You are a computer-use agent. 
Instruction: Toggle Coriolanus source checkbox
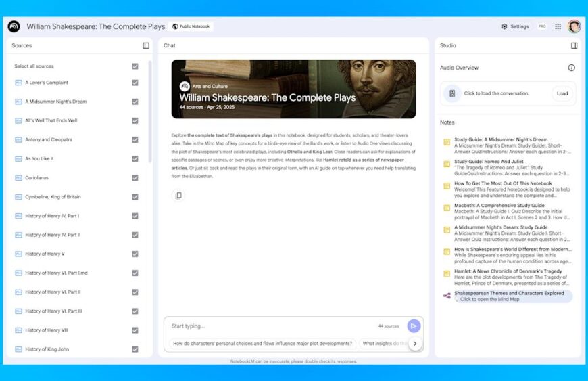[135, 178]
